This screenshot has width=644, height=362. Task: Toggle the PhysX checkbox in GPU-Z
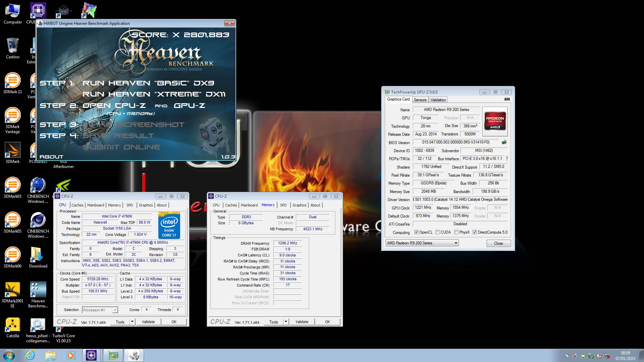[456, 232]
